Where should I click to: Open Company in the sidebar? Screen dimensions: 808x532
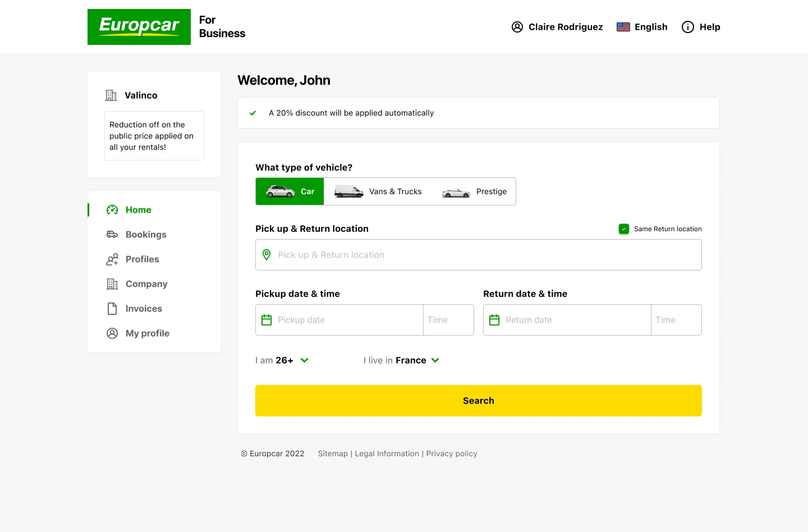[146, 284]
